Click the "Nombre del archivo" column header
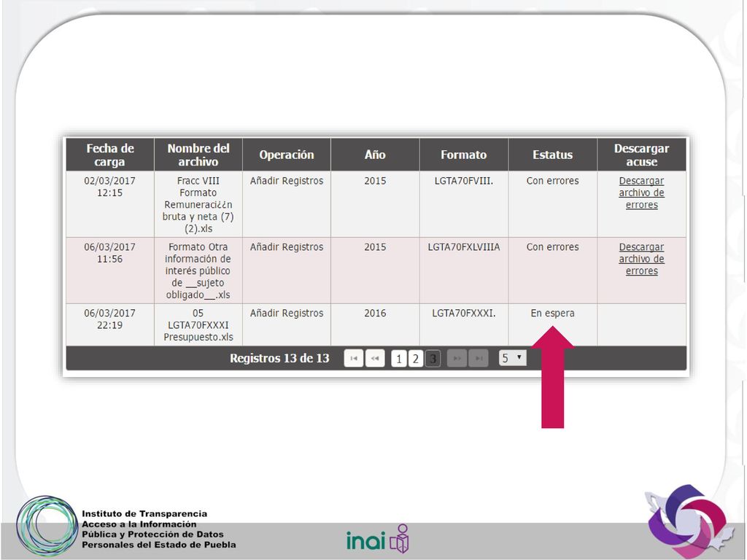This screenshot has height=560, width=747. [198, 155]
